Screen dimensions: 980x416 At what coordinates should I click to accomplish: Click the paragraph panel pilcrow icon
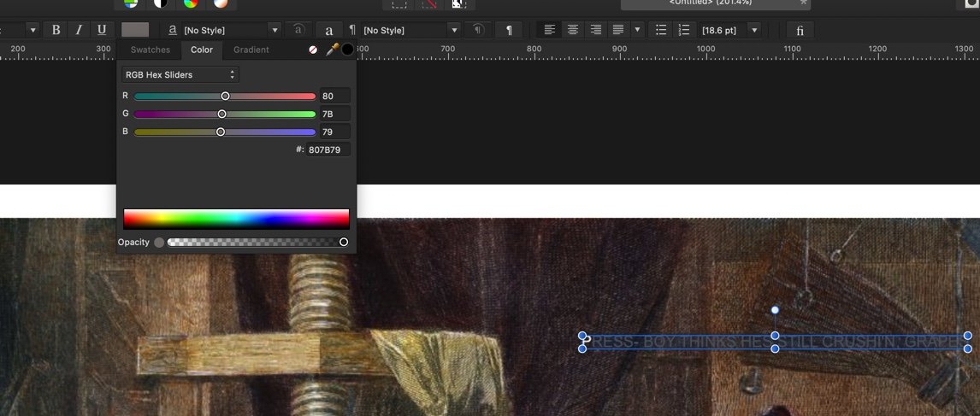point(509,30)
